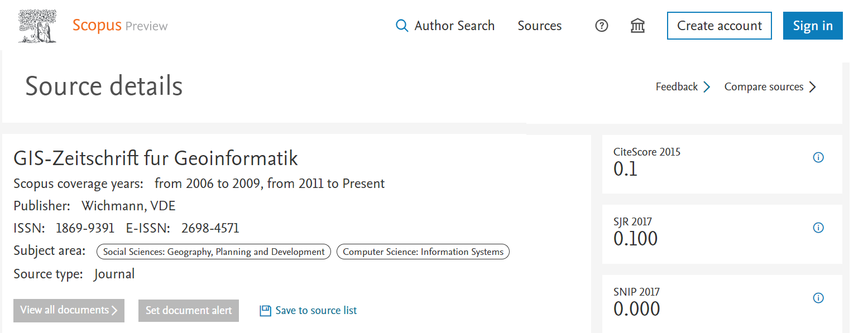The image size is (868, 333).
Task: Open the SNIP 2017 info icon
Action: 818,298
